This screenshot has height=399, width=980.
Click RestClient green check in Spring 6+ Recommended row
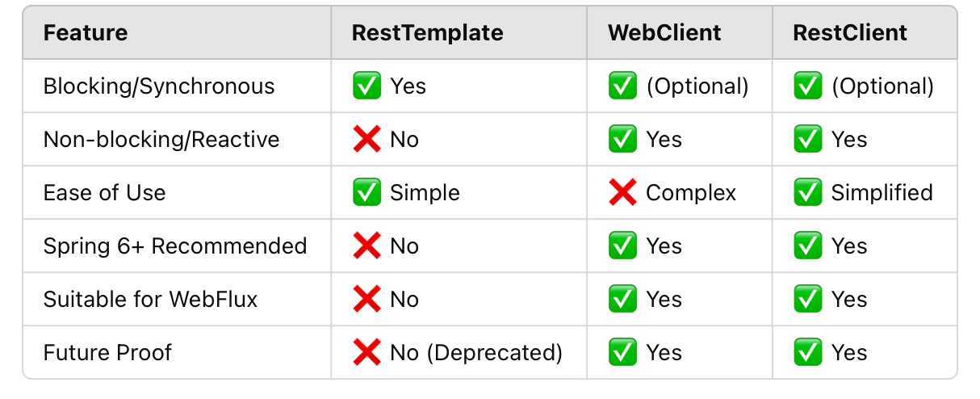click(x=807, y=246)
